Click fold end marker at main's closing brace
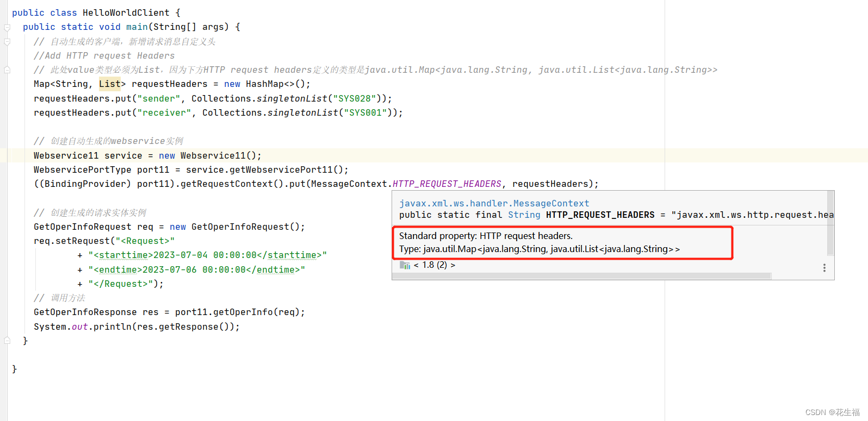Screen dimensions: 868x421 (x=7, y=341)
